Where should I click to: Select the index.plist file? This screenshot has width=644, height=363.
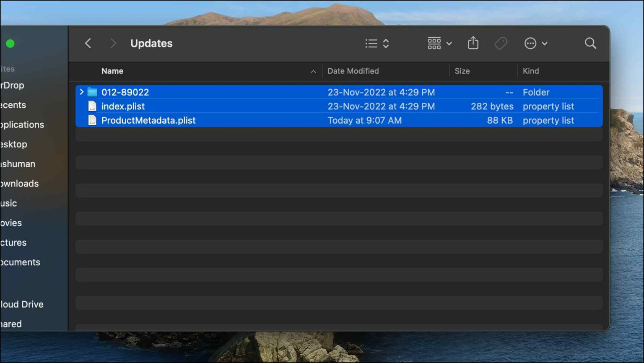(x=123, y=106)
